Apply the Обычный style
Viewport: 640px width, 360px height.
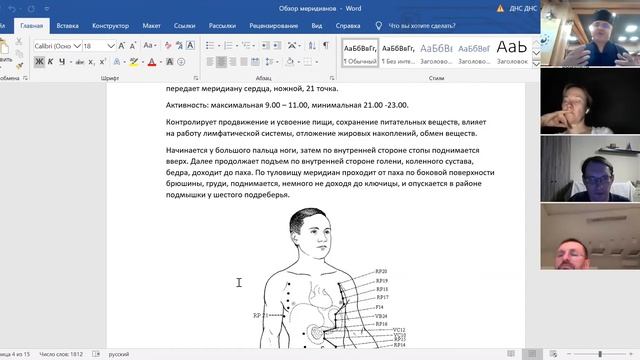[x=360, y=53]
